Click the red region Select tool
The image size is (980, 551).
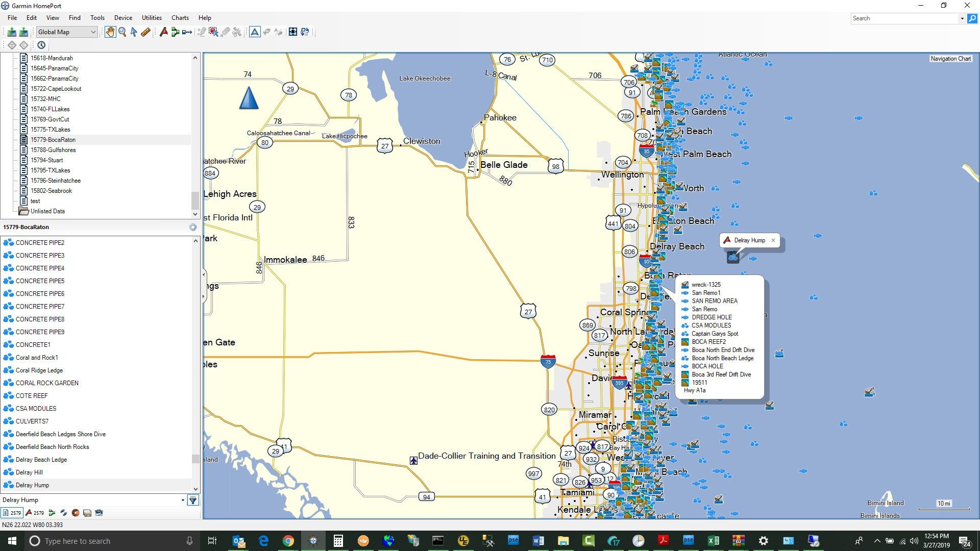pos(213,32)
